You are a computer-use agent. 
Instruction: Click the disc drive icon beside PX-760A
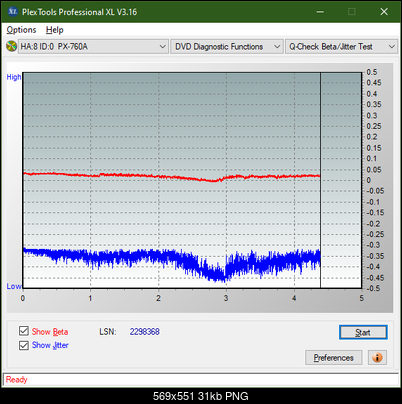point(11,46)
